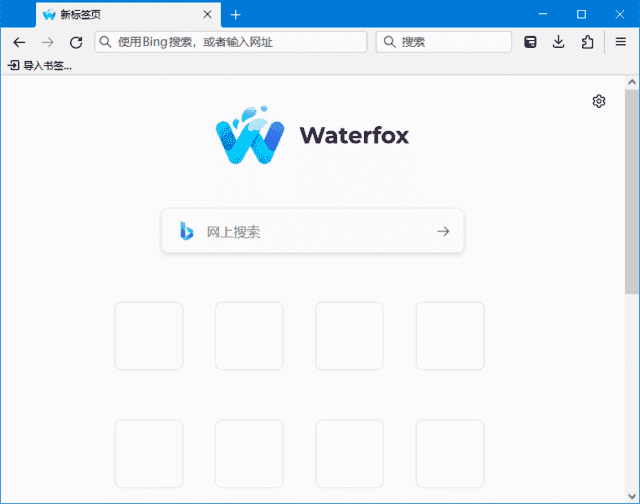Screen dimensions: 640x504
Task: Open the extensions puzzle icon
Action: pos(587,42)
